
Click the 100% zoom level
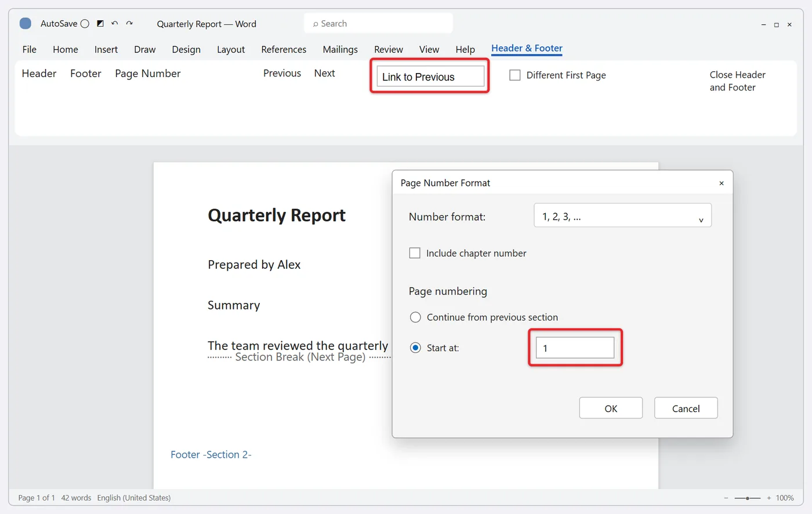(x=785, y=498)
